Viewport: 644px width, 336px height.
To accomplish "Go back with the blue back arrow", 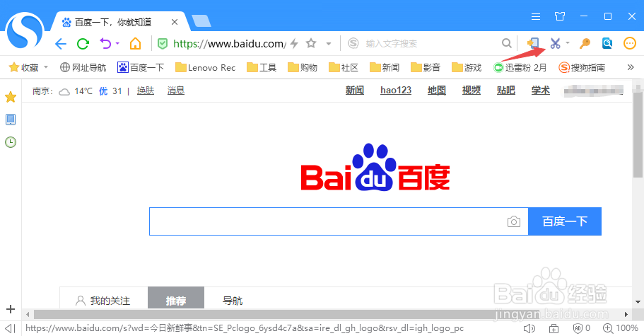I will pyautogui.click(x=61, y=44).
